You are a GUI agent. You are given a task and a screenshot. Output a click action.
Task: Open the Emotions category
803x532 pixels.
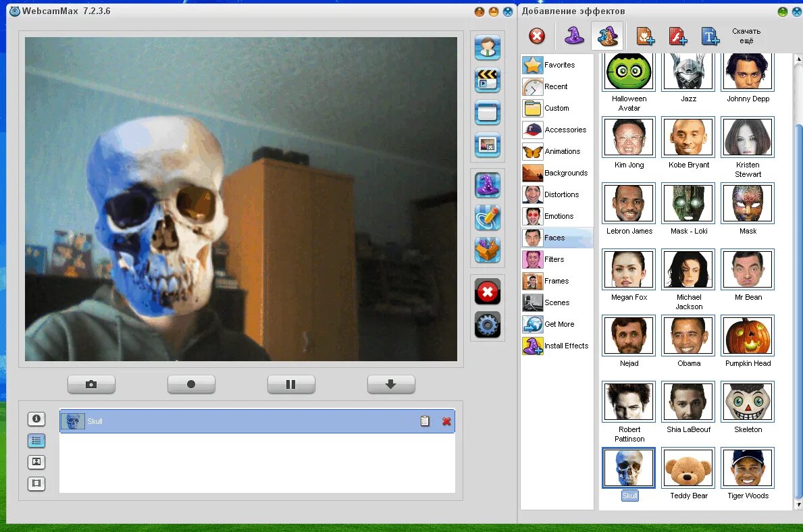557,216
